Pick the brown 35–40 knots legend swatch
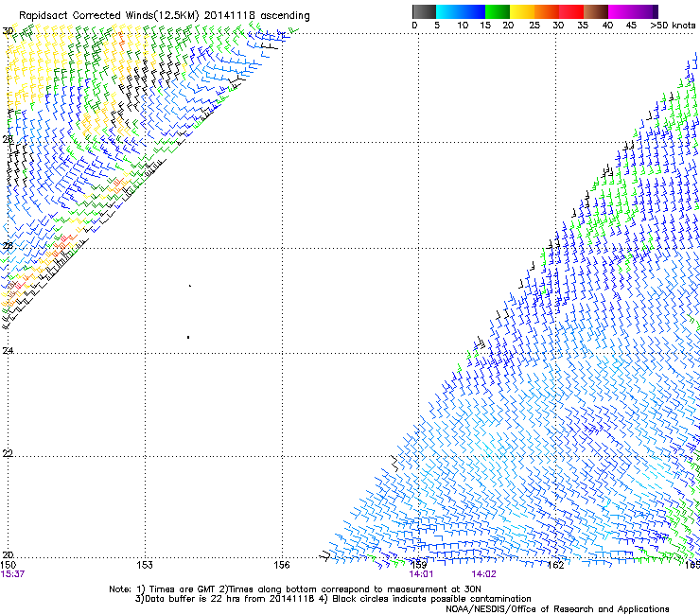 (x=596, y=11)
